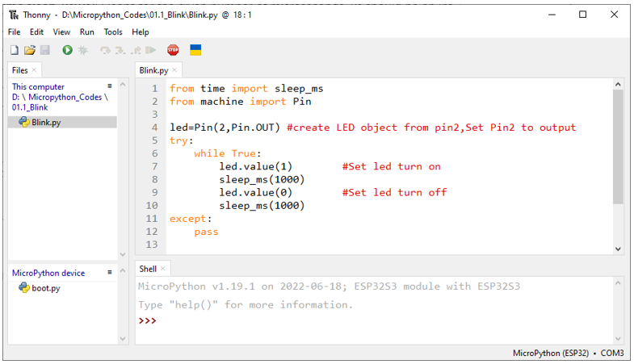
Task: Select Blink.py in the file list
Action: coord(62,122)
